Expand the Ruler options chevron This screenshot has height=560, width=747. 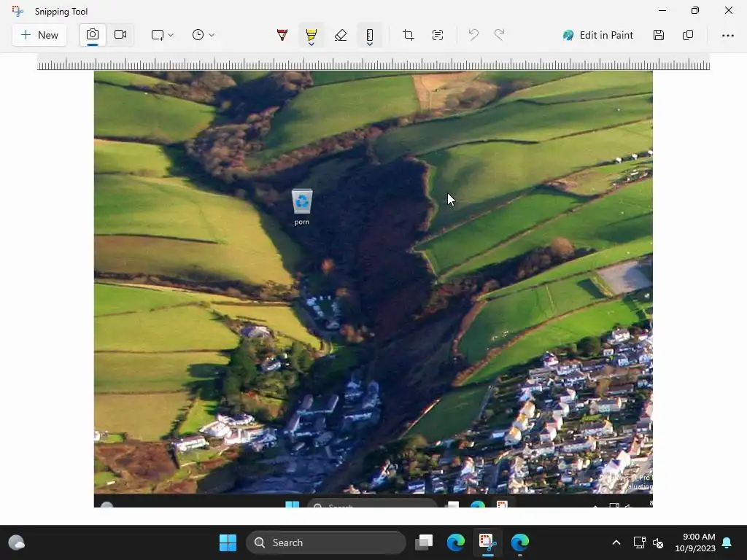pyautogui.click(x=370, y=44)
